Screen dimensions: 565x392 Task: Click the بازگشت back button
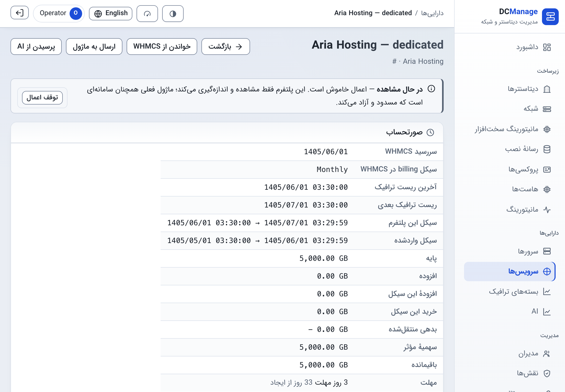(x=226, y=47)
